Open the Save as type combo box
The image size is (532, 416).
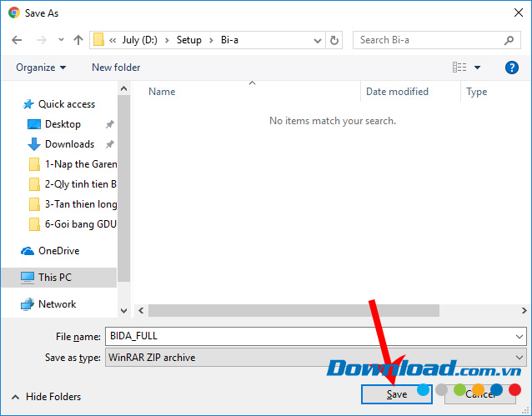click(x=316, y=358)
